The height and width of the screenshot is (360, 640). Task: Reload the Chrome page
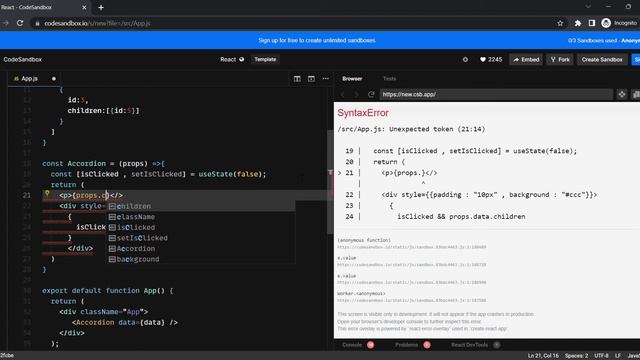pyautogui.click(x=20, y=23)
